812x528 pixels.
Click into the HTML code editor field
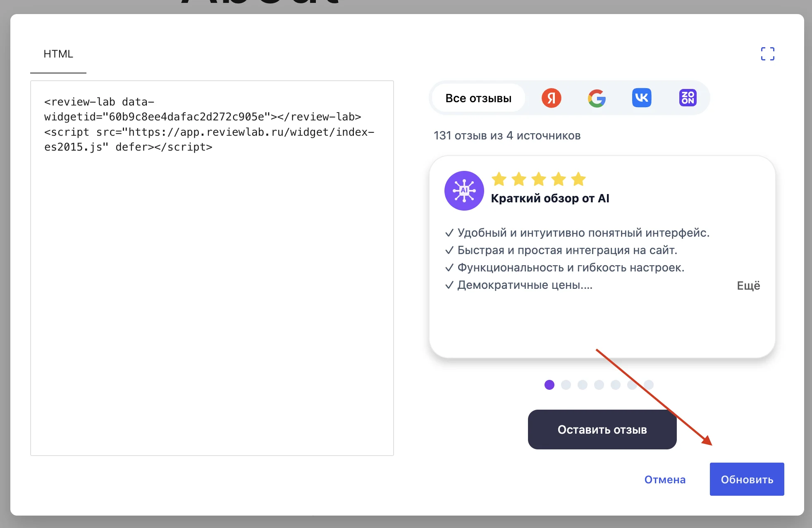click(212, 268)
